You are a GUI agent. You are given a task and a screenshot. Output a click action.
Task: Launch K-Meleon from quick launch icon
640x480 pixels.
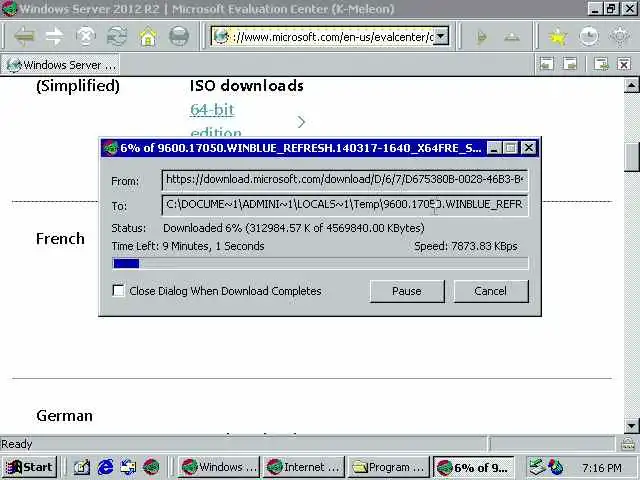pos(151,467)
